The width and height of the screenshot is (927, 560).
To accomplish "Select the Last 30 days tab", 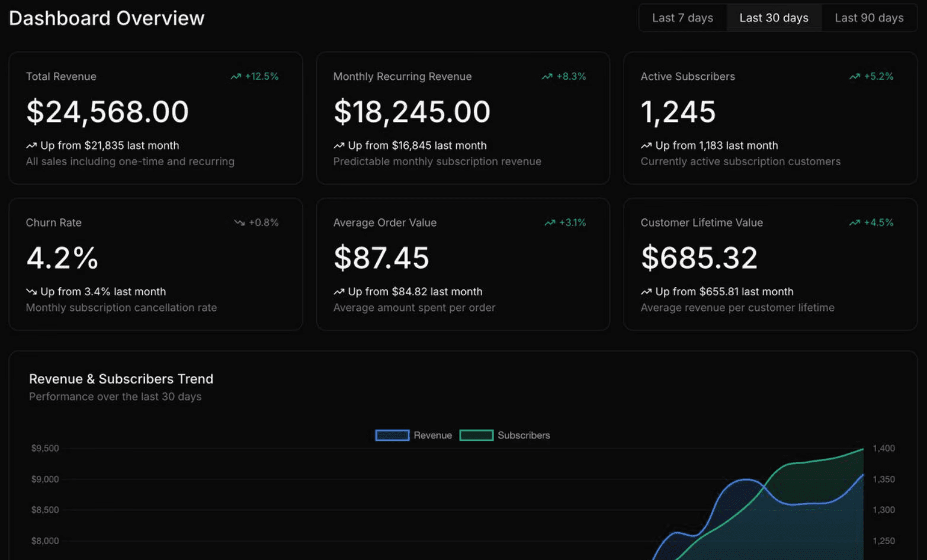I will [x=774, y=18].
